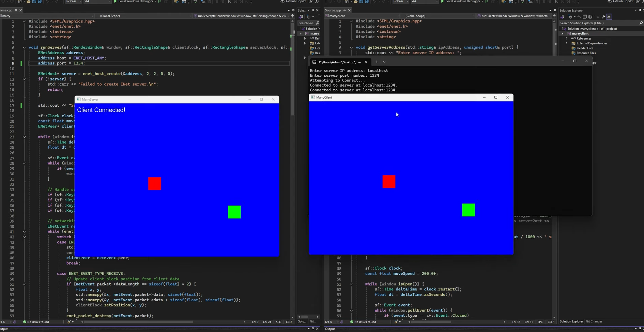Click GitHub Copilot in left IDE toolbar
The height and width of the screenshot is (332, 644).
click(293, 2)
